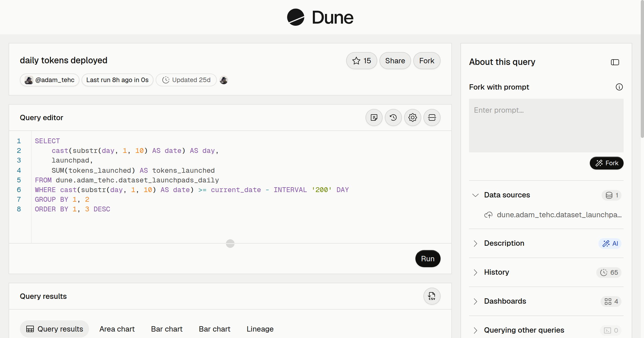644x338 pixels.
Task: Fork the query from the header
Action: 427,61
